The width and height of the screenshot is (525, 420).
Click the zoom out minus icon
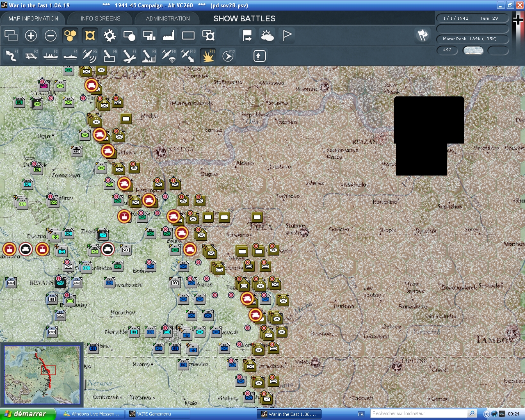pos(50,36)
